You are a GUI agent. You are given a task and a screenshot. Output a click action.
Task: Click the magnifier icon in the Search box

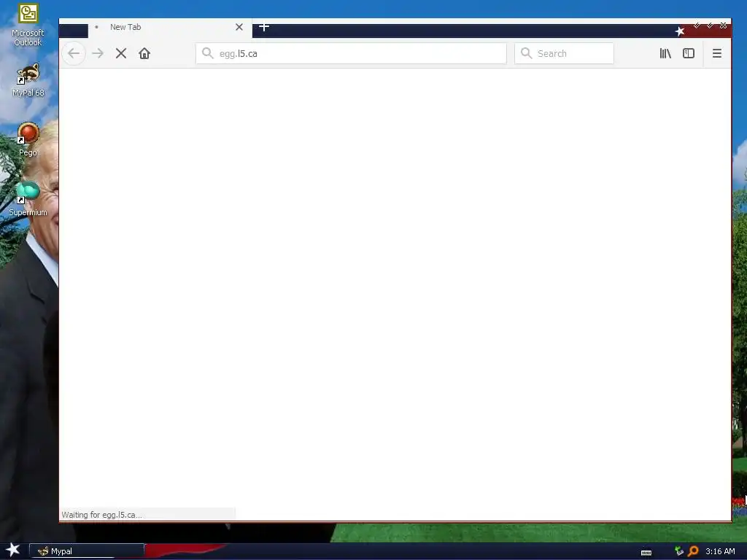point(527,52)
